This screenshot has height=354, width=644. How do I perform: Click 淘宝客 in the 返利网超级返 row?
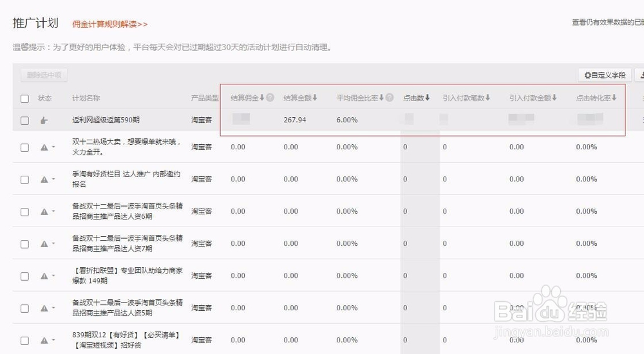point(201,120)
